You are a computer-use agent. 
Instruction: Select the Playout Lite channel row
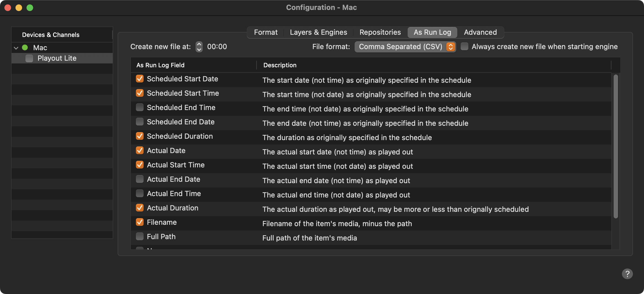click(62, 58)
